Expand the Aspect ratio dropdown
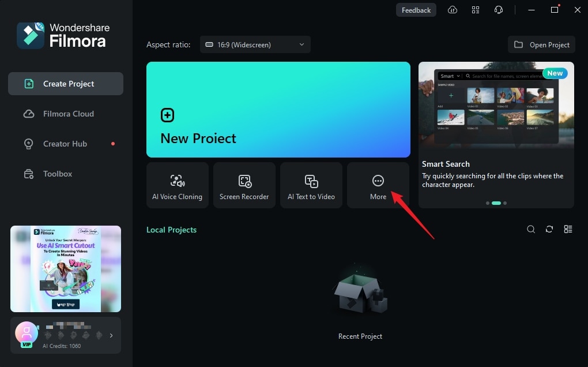The height and width of the screenshot is (367, 588). click(255, 44)
